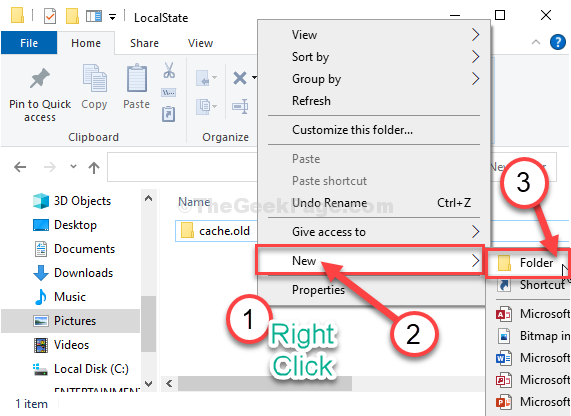Click the Rename icon in Organize group
The image size is (571, 416).
pyautogui.click(x=240, y=107)
